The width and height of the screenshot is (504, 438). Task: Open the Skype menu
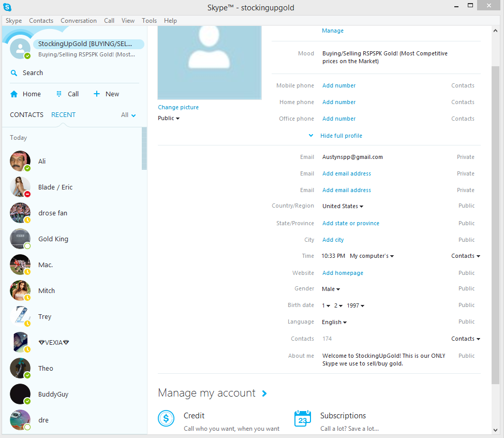[x=14, y=21]
